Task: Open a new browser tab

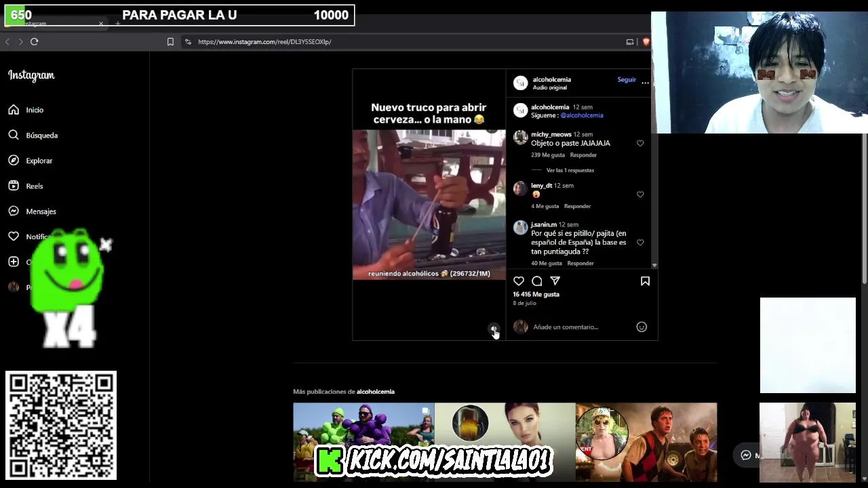Action: pyautogui.click(x=117, y=24)
